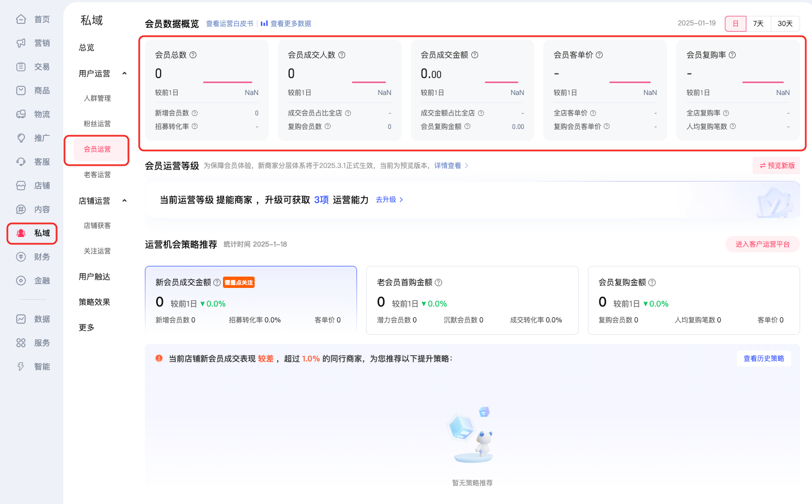Screen dimensions: 812x504
Task: Open the 推广 lightbulb icon
Action: [x=21, y=138]
